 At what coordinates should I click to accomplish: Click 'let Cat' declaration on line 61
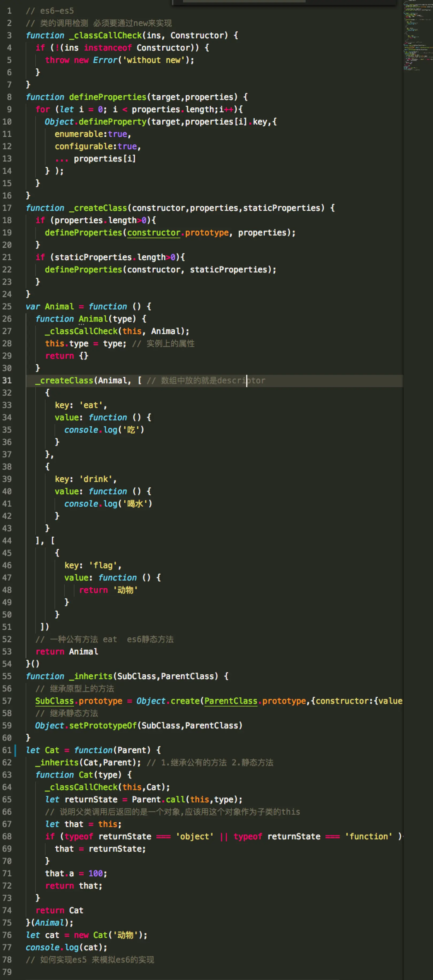(x=43, y=750)
